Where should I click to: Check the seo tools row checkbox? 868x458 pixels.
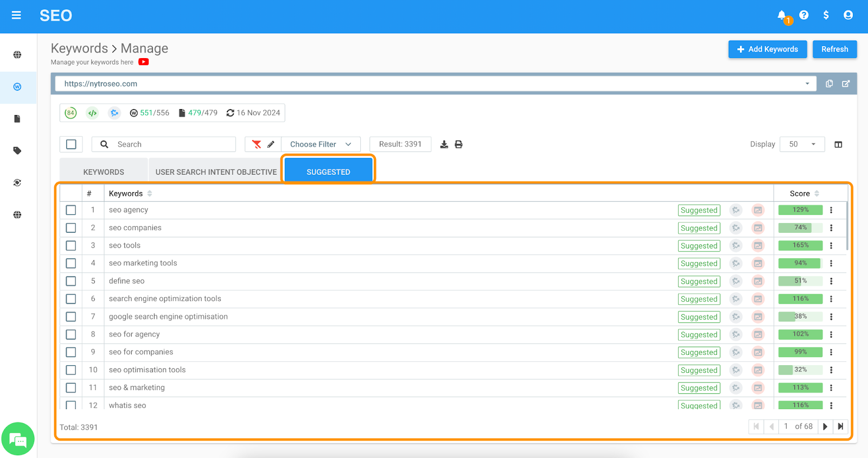click(71, 245)
